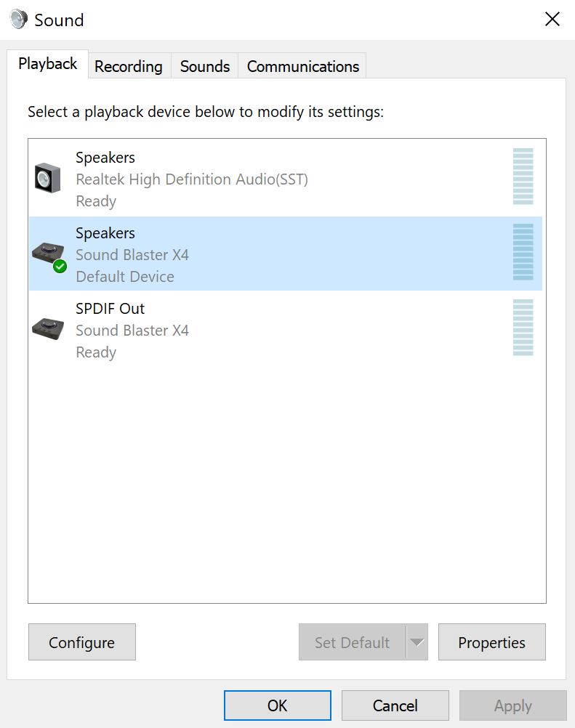Image resolution: width=575 pixels, height=728 pixels.
Task: Open Properties for the selected device
Action: coord(492,642)
